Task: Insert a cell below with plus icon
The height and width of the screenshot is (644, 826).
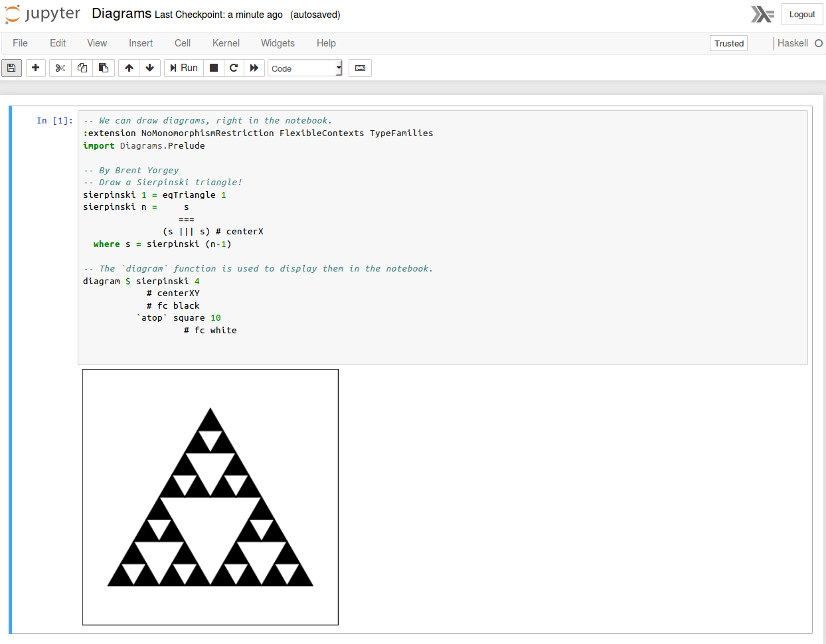Action: (x=36, y=68)
